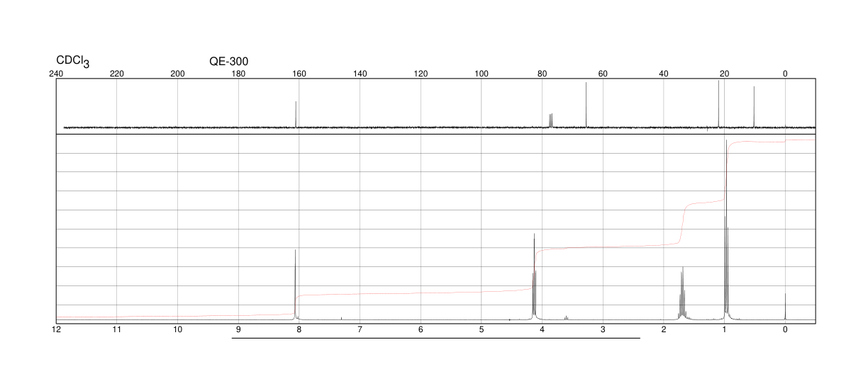Viewport: 868px width, 374px height.
Task: Click the 5 ppm proton axis label
Action: (x=482, y=330)
